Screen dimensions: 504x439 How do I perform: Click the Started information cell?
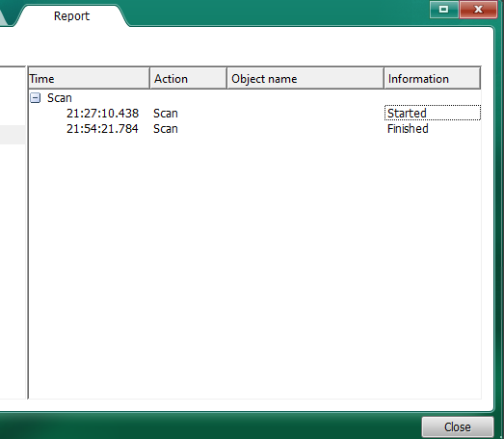[x=433, y=113]
